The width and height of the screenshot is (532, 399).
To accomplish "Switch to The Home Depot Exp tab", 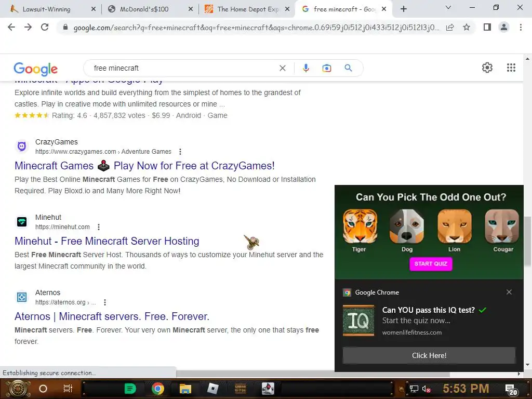I will click(x=247, y=9).
